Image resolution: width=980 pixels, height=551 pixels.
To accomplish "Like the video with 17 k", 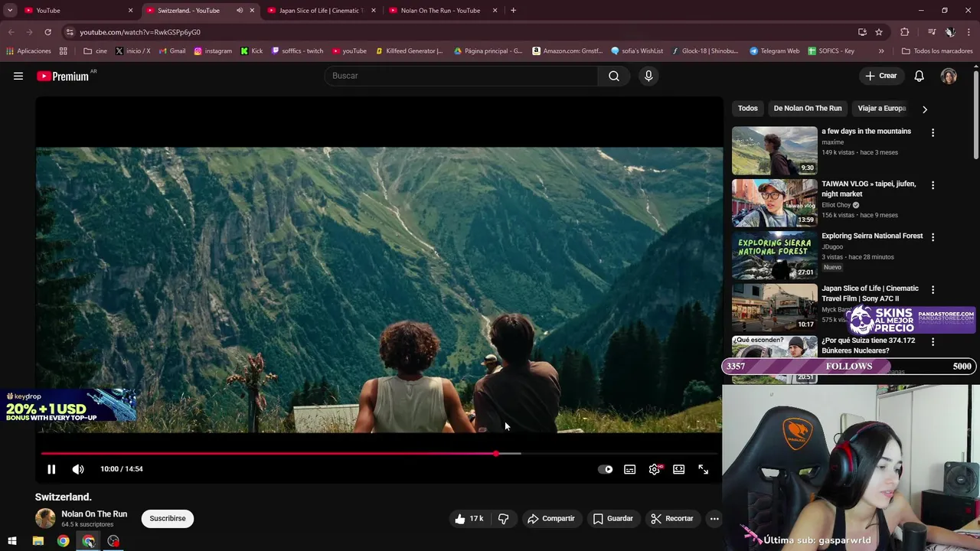I will point(469,519).
